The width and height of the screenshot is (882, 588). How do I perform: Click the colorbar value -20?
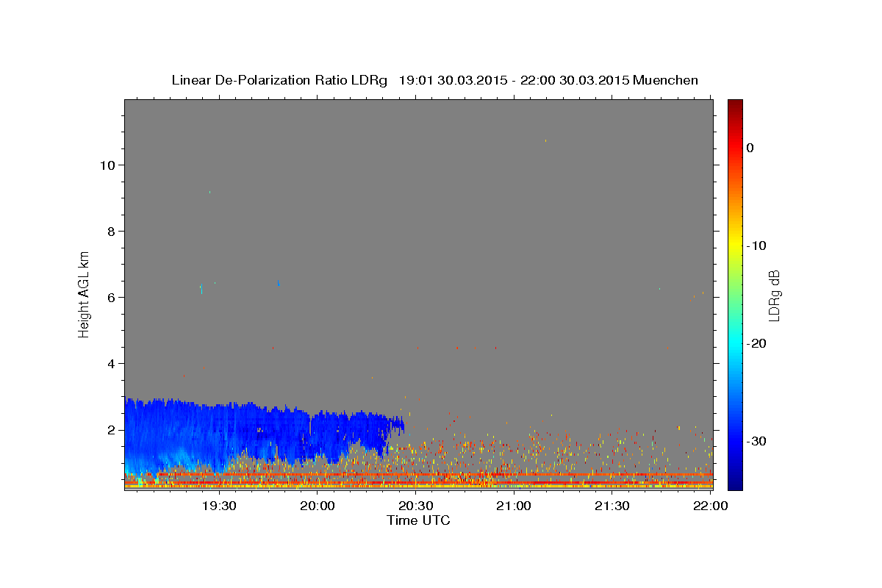(x=757, y=343)
